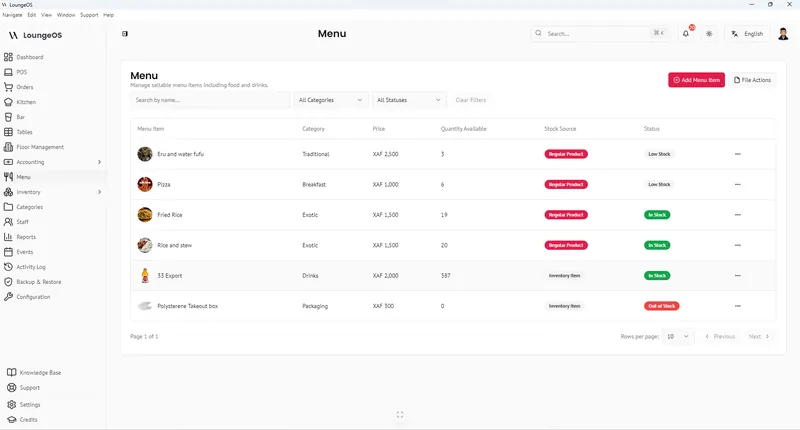
Task: Open the Rows per page dropdown
Action: point(678,336)
